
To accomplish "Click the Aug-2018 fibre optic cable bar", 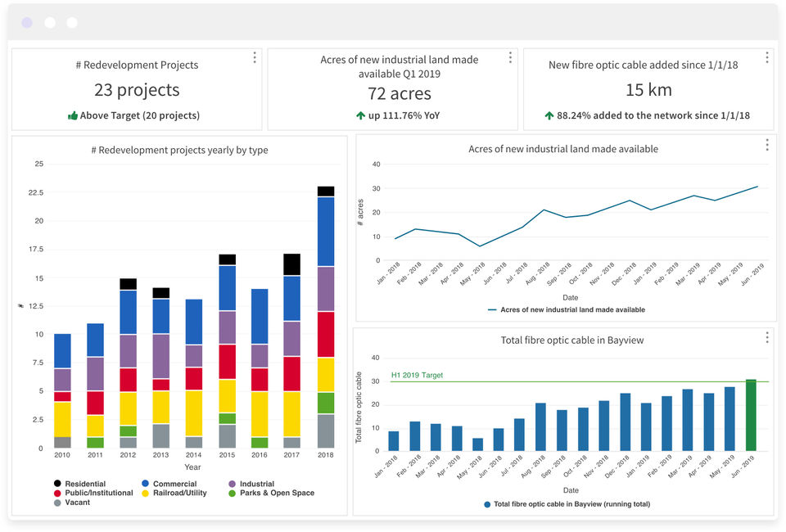I will (540, 427).
